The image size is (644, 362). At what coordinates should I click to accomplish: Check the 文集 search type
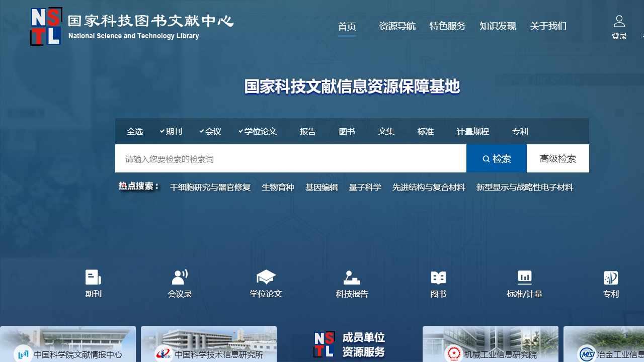386,131
